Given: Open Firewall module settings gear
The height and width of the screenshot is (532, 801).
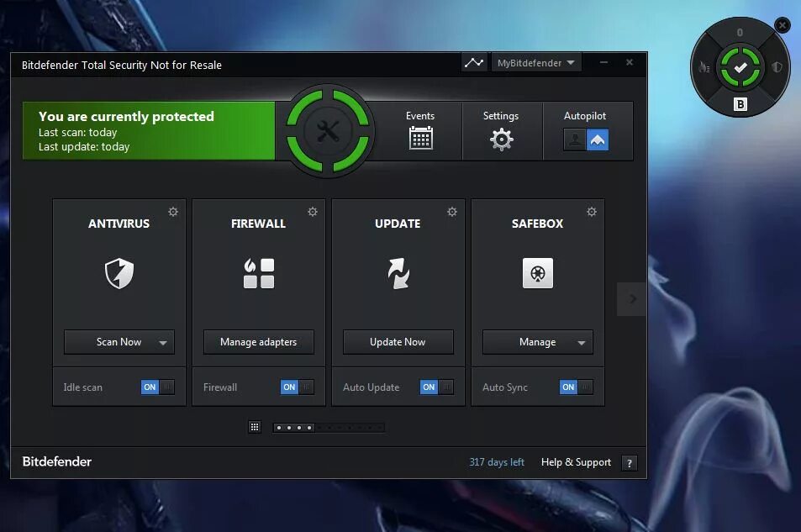Looking at the screenshot, I should click(x=313, y=212).
